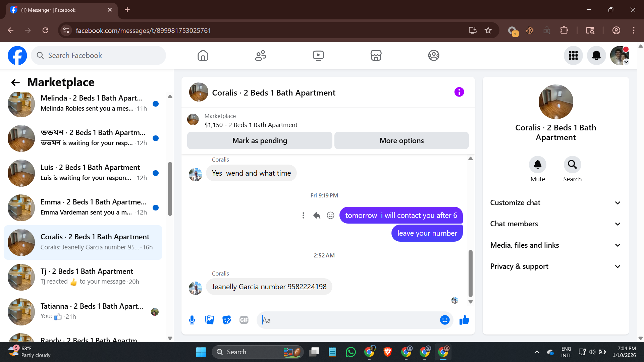
Task: Open emoji picker in message box
Action: click(445, 320)
